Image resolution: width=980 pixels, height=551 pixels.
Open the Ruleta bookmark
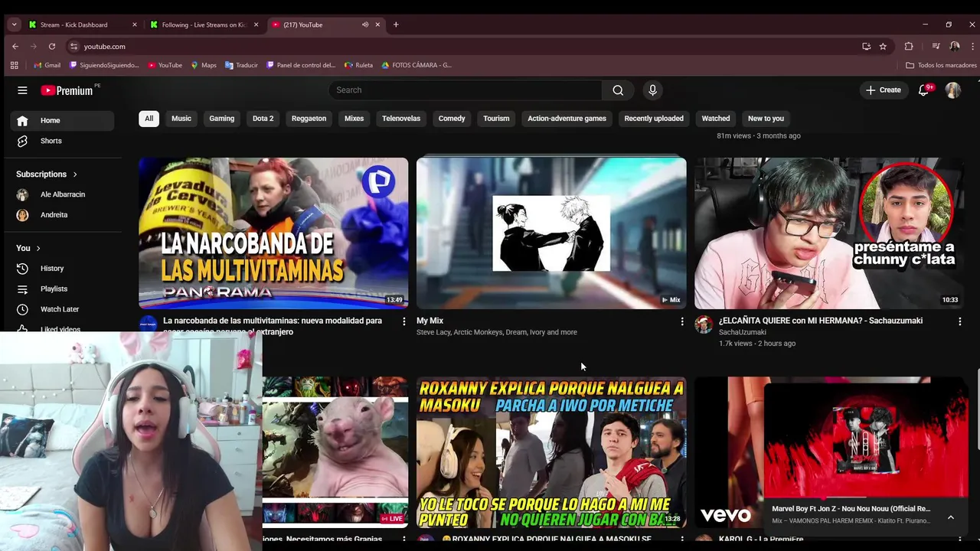click(x=358, y=65)
